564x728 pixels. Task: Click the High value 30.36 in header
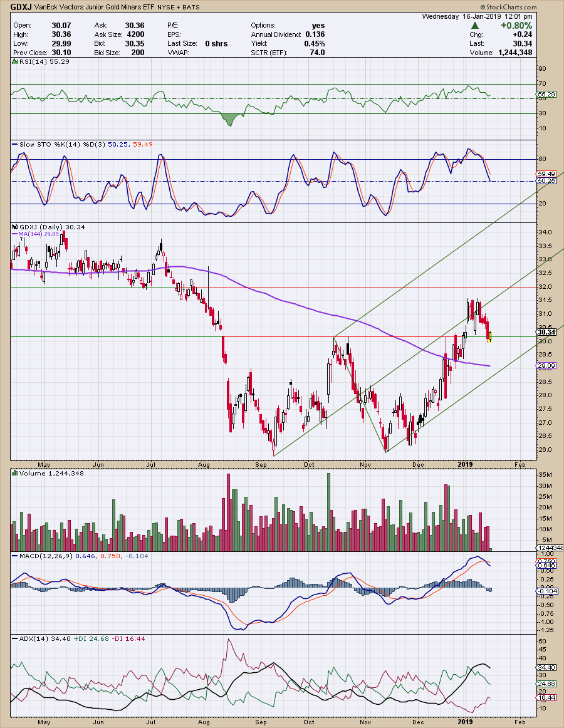pos(61,34)
